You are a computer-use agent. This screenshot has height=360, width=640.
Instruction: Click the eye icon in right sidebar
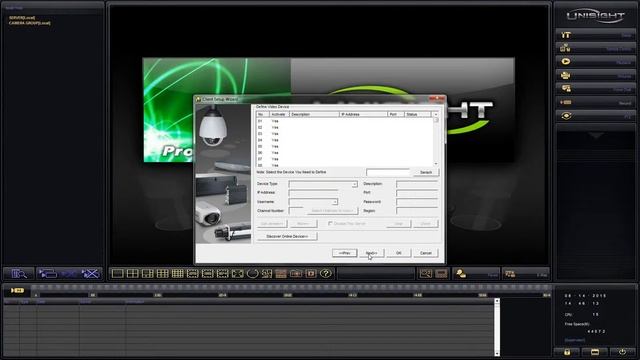point(566,116)
